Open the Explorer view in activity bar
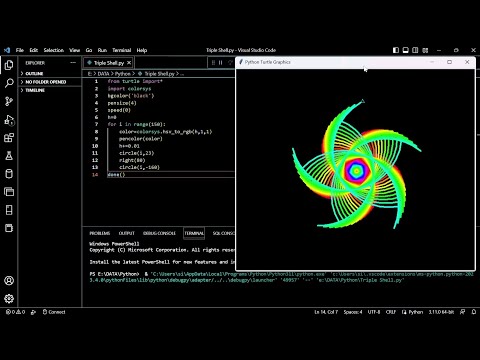480x360 pixels. click(x=9, y=65)
